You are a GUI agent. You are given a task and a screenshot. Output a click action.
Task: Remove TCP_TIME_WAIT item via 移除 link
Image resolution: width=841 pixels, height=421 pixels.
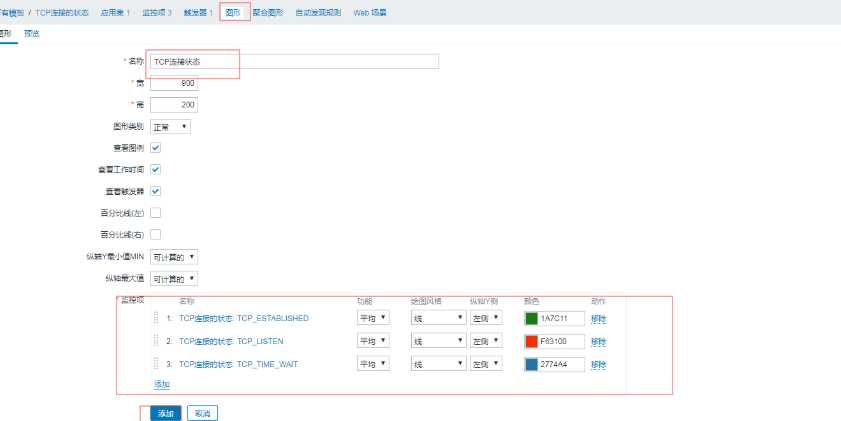[598, 364]
